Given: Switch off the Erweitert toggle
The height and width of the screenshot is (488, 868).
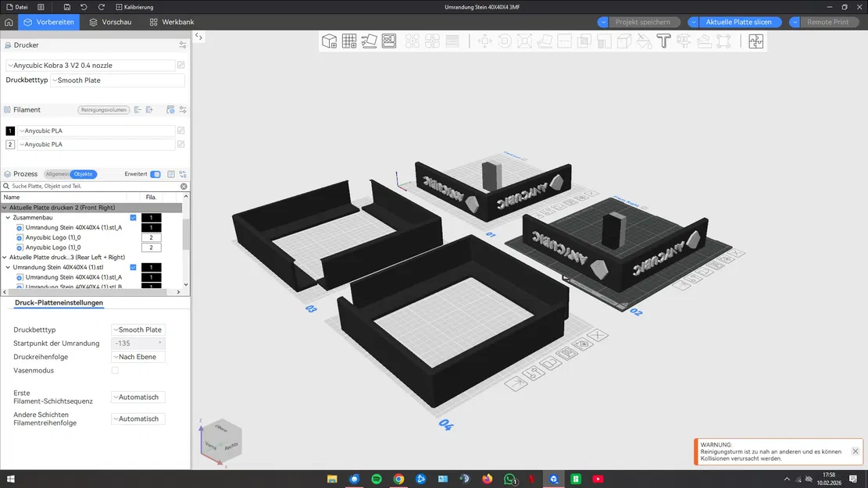Looking at the screenshot, I should click(x=155, y=174).
